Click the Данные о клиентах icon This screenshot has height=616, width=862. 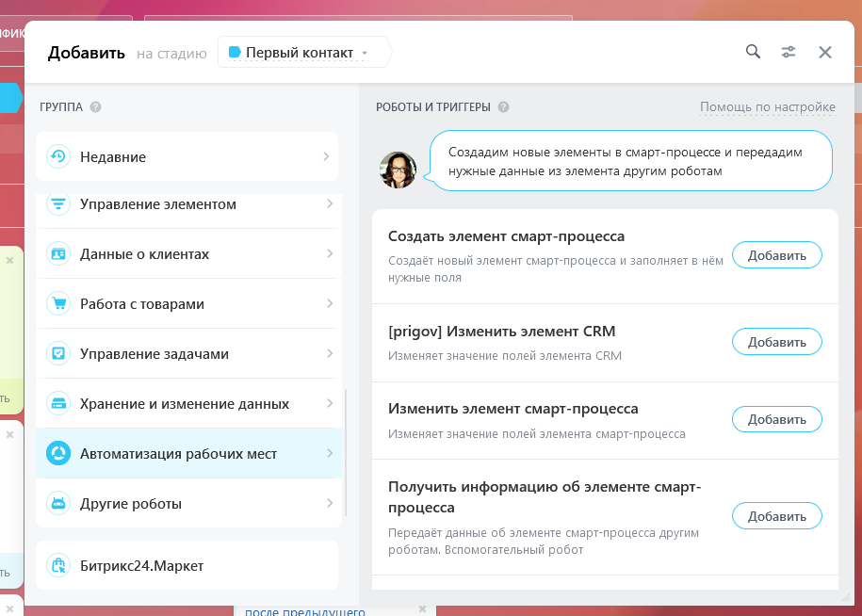click(58, 254)
